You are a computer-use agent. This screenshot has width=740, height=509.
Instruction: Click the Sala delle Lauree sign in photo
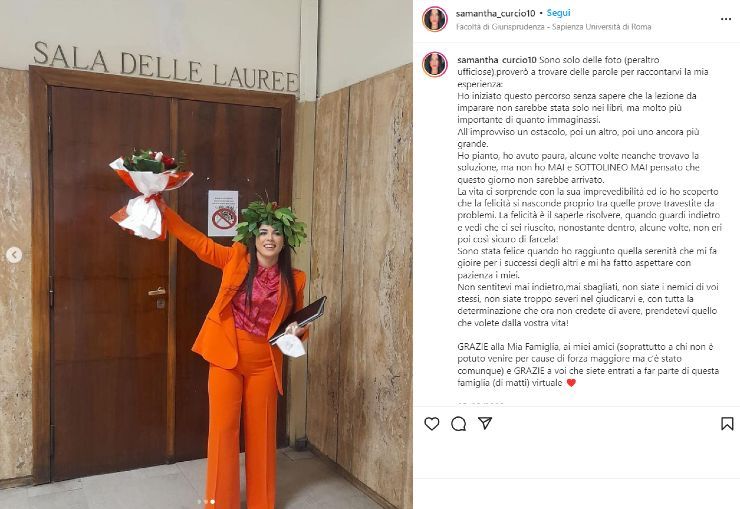[x=166, y=67]
